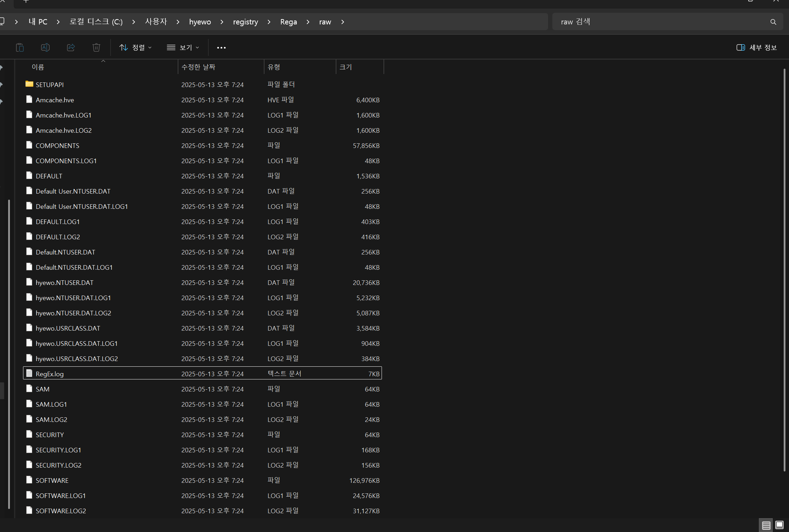The height and width of the screenshot is (532, 789).
Task: Click the paste clipboard toolbar icon
Action: coord(20,47)
